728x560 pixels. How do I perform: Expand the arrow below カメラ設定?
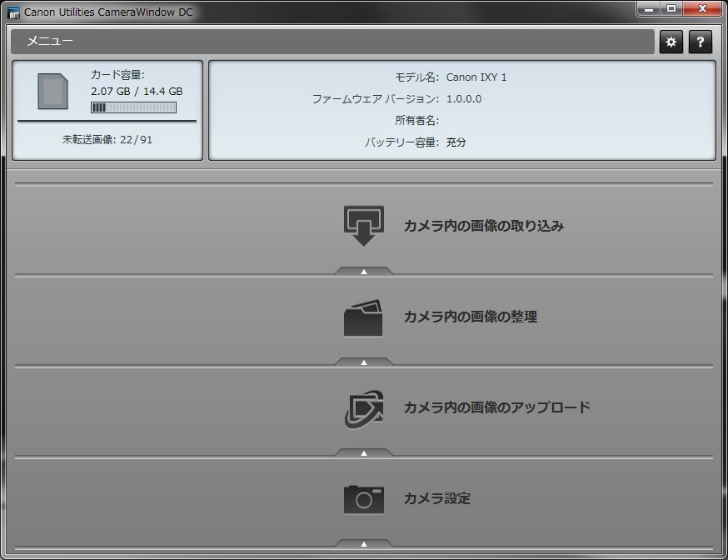point(364,543)
